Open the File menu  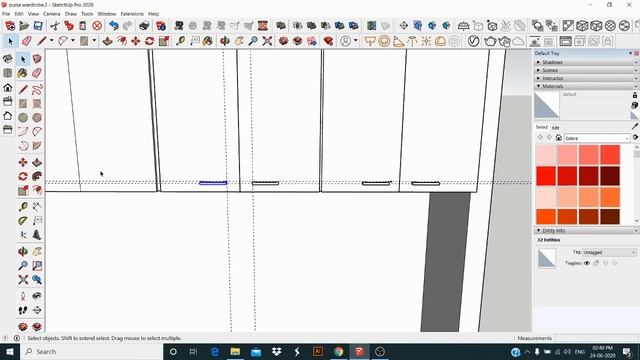[6, 14]
